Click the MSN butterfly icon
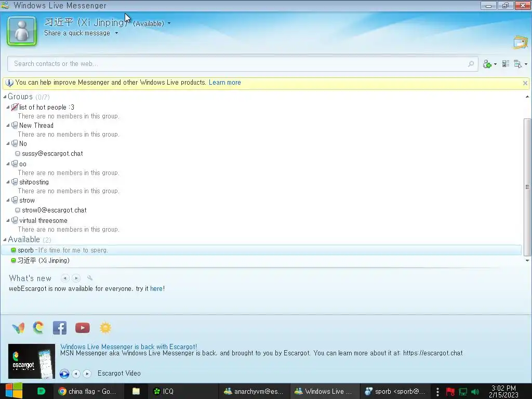 point(18,328)
